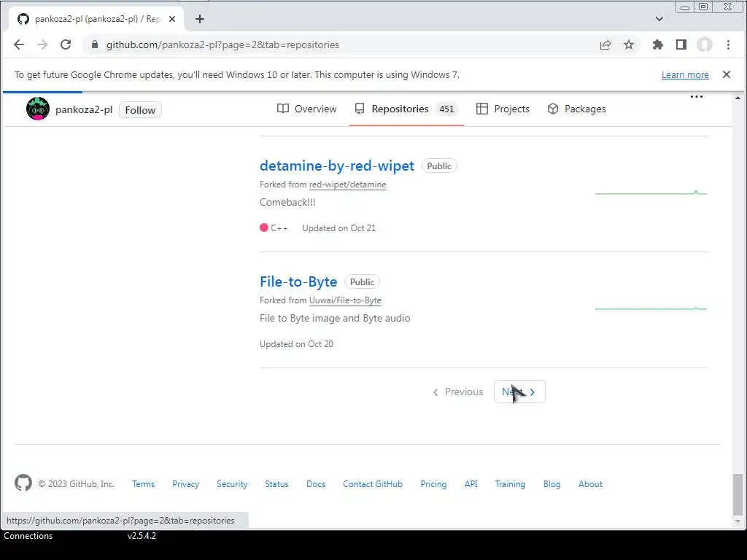Go to the Previous page
Image resolution: width=747 pixels, height=560 pixels.
[458, 392]
